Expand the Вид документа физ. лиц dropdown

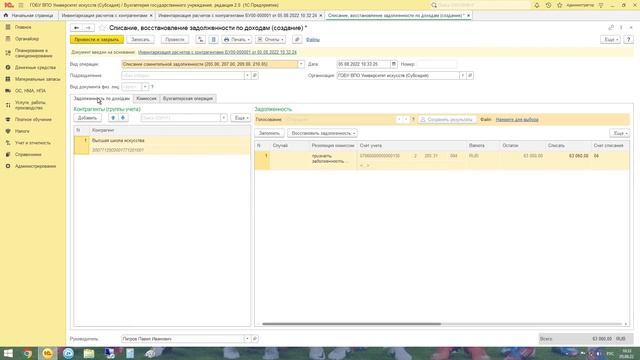(x=145, y=87)
